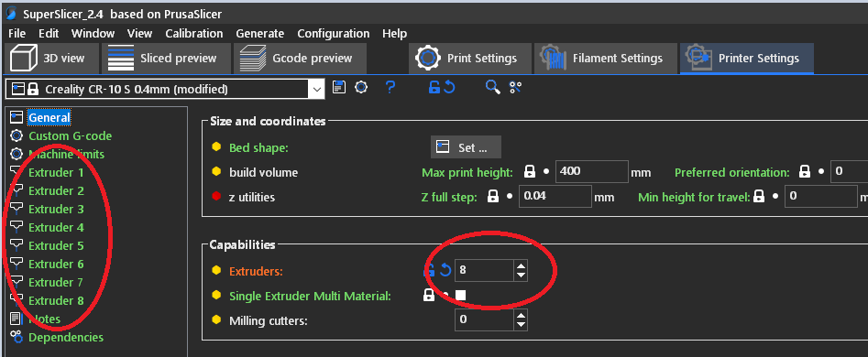Open the Configuration menu

[334, 34]
